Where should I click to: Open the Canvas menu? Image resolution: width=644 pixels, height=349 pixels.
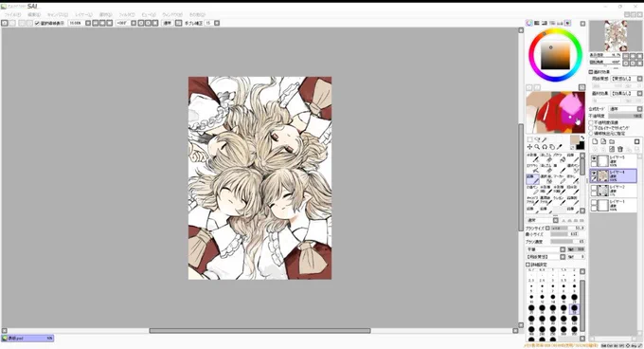[57, 15]
